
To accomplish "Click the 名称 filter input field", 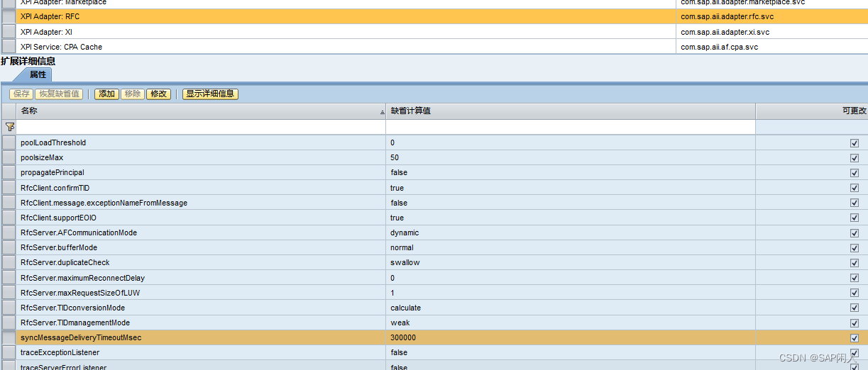I will click(x=201, y=127).
